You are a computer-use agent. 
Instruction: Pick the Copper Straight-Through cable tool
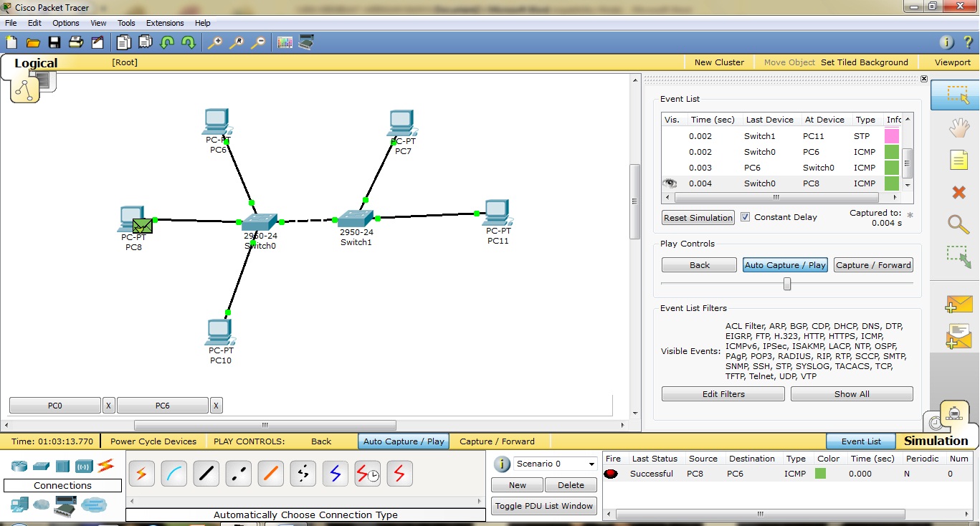(x=206, y=473)
